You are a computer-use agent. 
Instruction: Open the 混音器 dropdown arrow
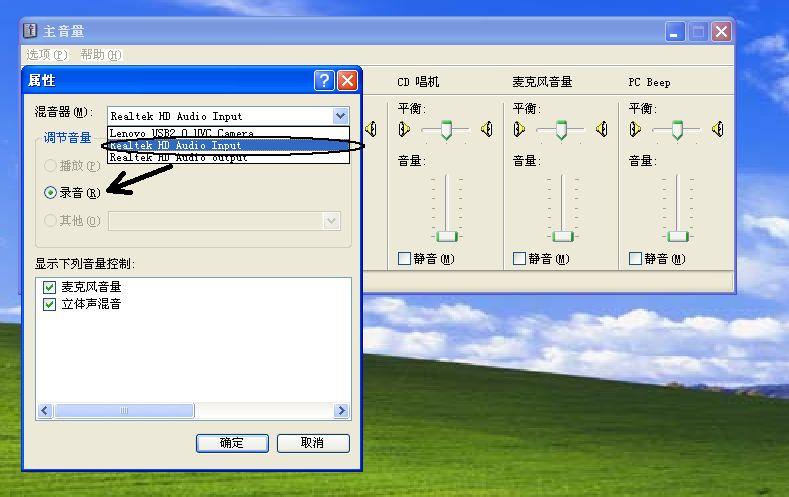click(341, 116)
